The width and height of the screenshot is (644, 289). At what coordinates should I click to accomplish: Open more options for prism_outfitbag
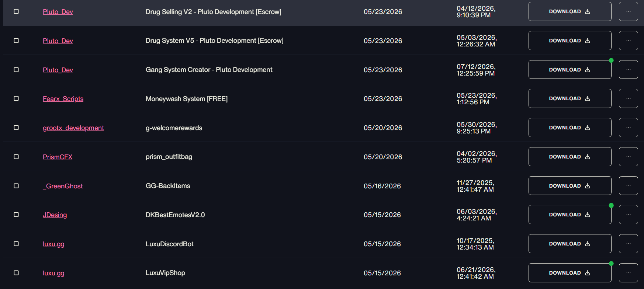coord(629,157)
